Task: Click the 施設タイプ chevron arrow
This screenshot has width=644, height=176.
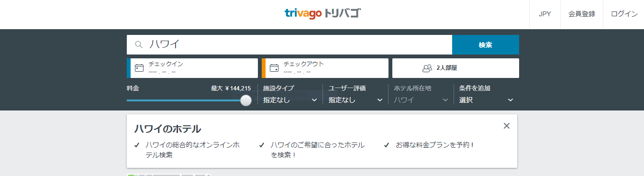Action: pyautogui.click(x=314, y=100)
